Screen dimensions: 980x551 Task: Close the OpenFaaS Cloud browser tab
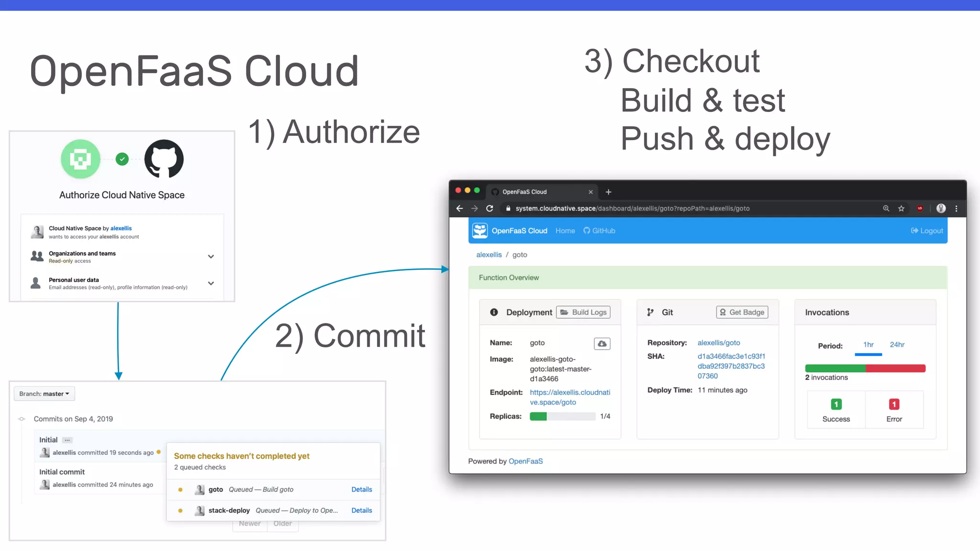point(590,192)
